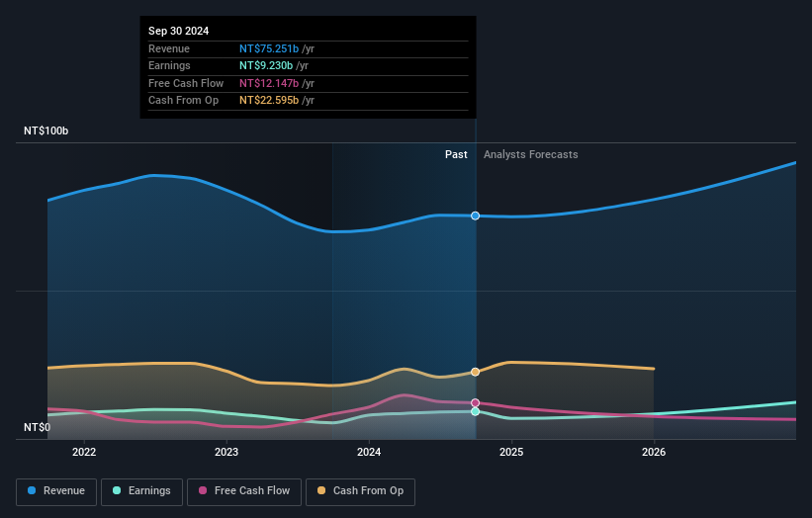Viewport: 812px width, 518px height.
Task: Click the NT$100b y-axis label
Action: click(x=46, y=130)
